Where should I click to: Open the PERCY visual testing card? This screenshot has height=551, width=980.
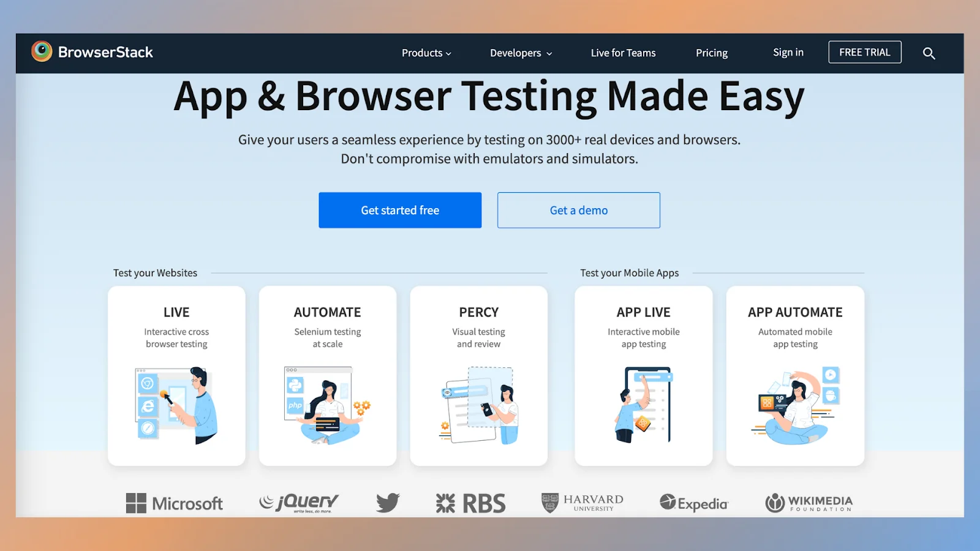(479, 375)
